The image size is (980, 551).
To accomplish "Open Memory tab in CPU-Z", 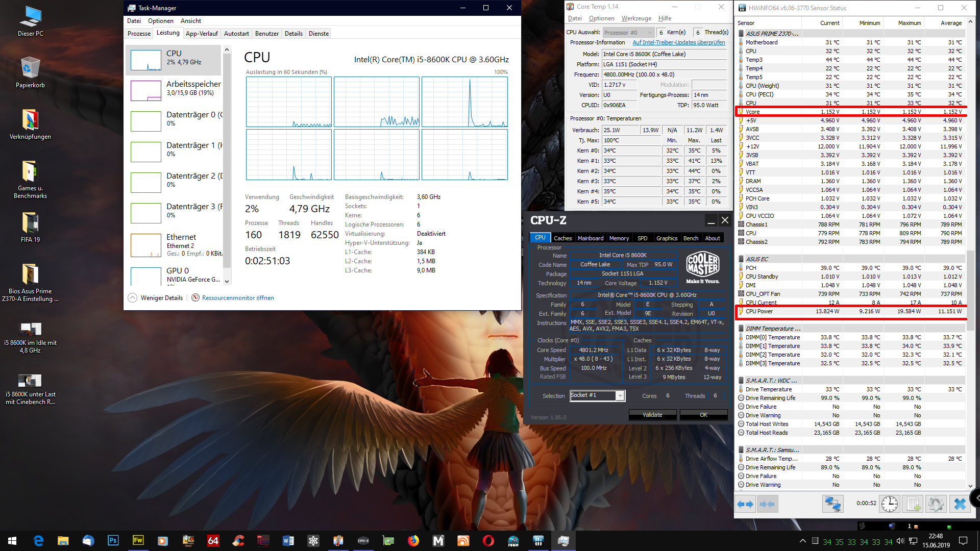I will (619, 238).
